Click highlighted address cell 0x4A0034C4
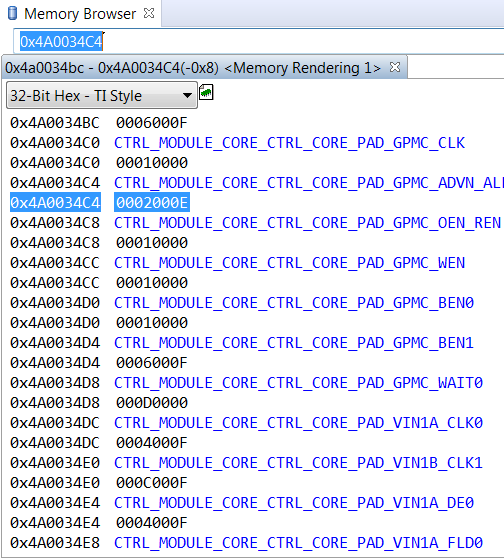 pyautogui.click(x=56, y=203)
